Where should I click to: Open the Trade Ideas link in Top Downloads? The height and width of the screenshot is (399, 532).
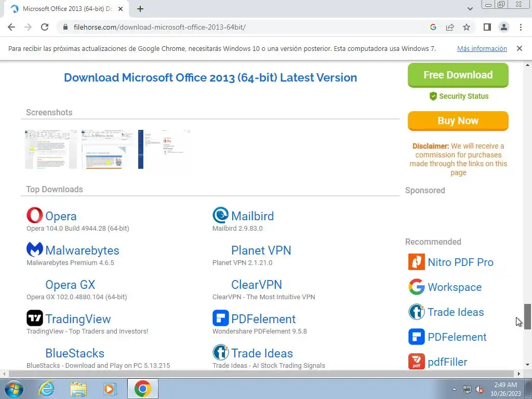[x=262, y=353]
